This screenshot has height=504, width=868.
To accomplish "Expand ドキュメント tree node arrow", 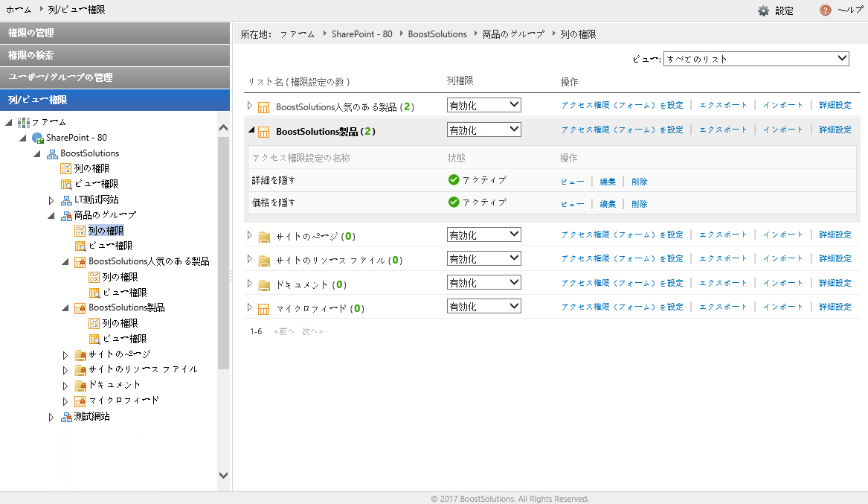I will [x=65, y=386].
